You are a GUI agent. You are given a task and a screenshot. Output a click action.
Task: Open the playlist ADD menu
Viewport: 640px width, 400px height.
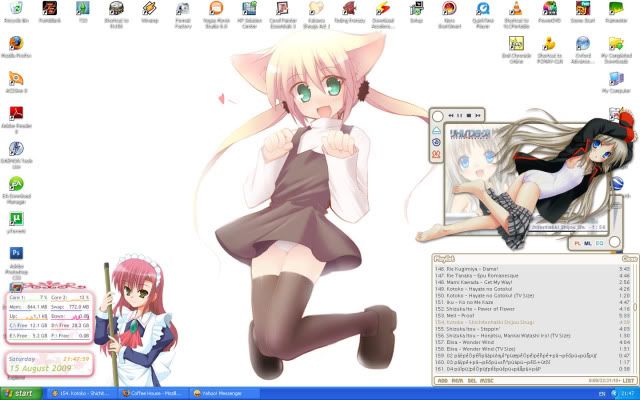(441, 382)
